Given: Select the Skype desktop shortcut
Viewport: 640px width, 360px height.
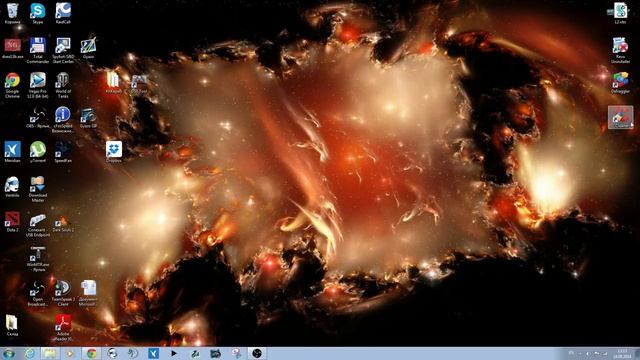Looking at the screenshot, I should coord(38,13).
